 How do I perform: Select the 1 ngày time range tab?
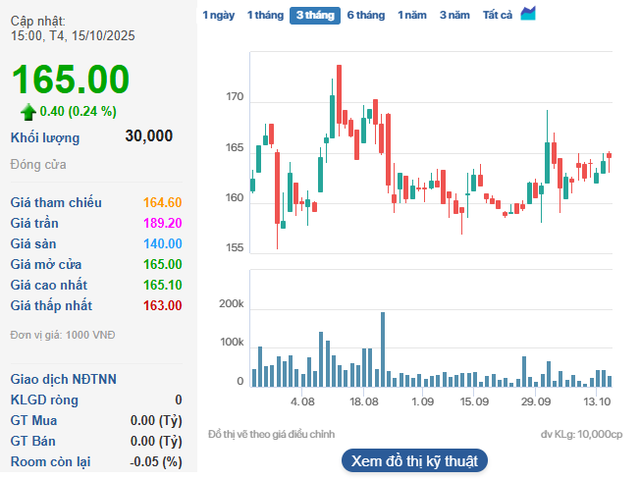pyautogui.click(x=219, y=15)
